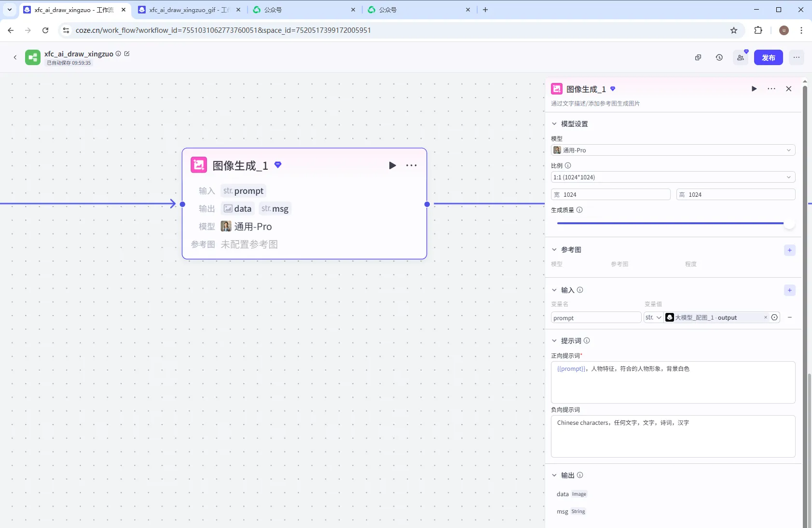Add a new input variable with plus
812x528 pixels.
[x=789, y=290]
